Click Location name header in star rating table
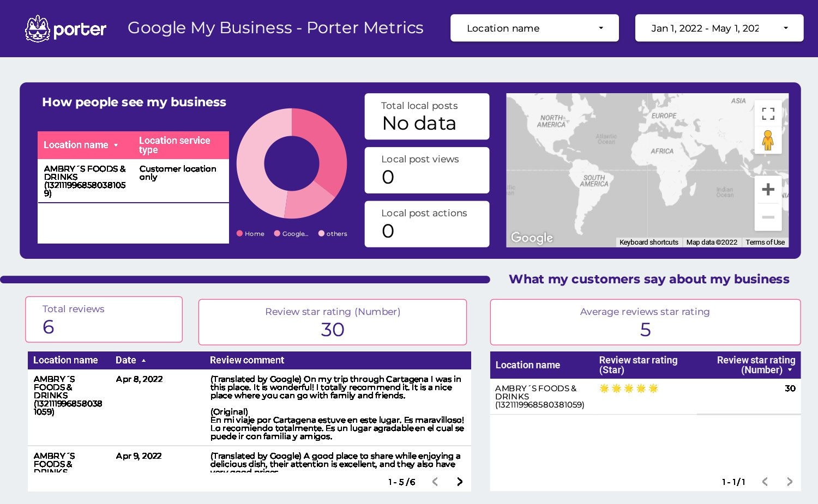Screen dimensions: 818x504 [527, 365]
